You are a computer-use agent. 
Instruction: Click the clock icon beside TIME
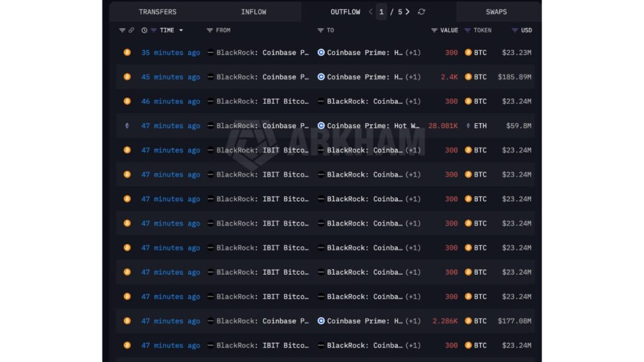(x=144, y=30)
